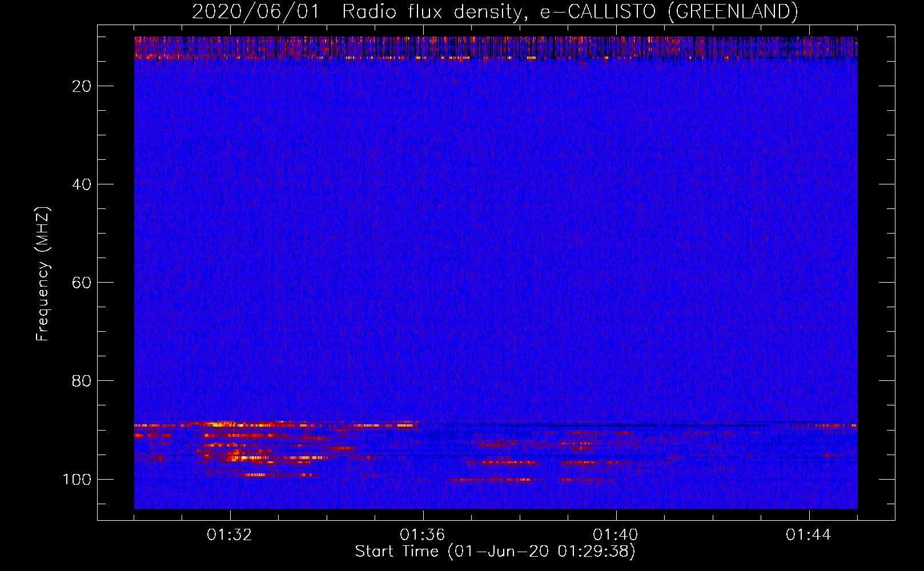Image resolution: width=924 pixels, height=571 pixels.
Task: Click the time tick label "01:44"
Action: click(809, 535)
